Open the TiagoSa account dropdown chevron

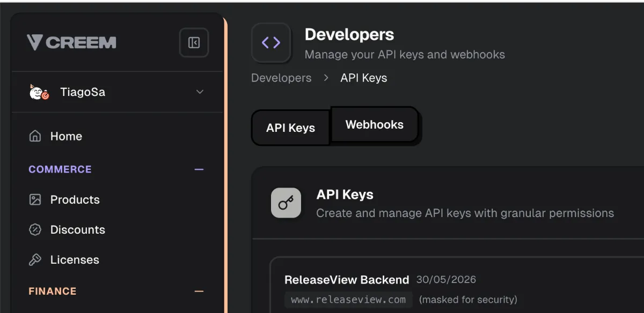[x=200, y=92]
